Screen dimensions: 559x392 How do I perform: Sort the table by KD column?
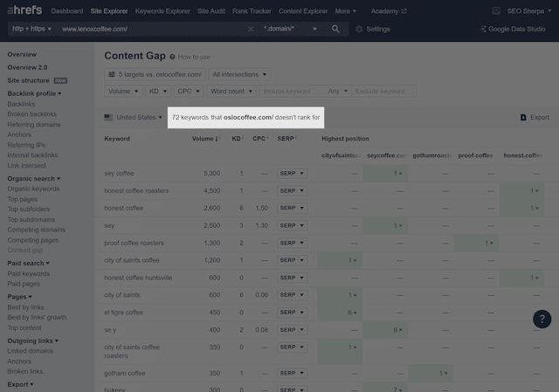(237, 138)
